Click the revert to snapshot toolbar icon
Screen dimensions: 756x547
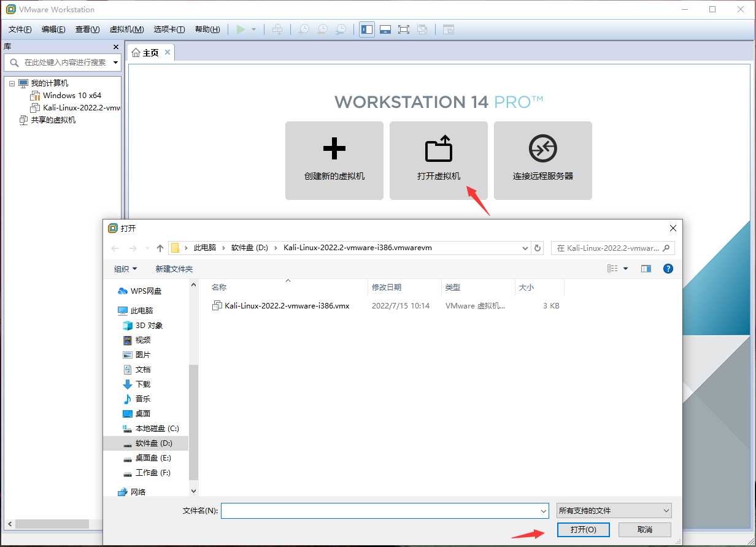[322, 29]
